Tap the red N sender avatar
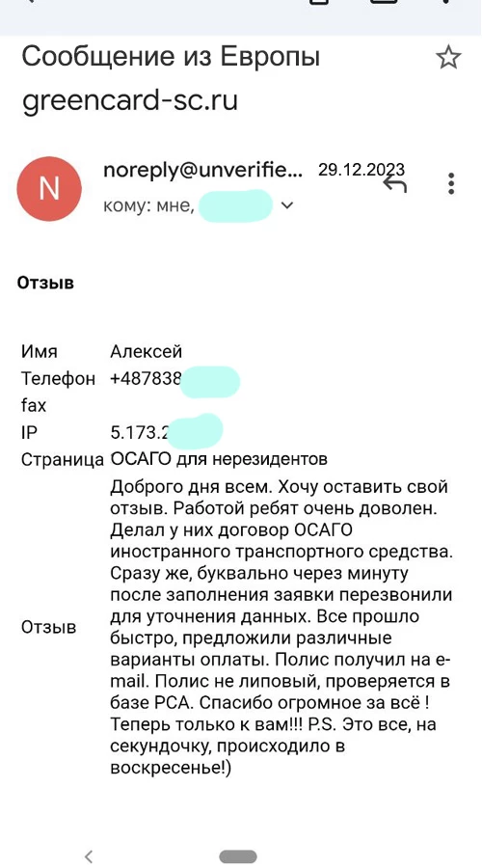This screenshot has width=482, height=868. point(49,189)
